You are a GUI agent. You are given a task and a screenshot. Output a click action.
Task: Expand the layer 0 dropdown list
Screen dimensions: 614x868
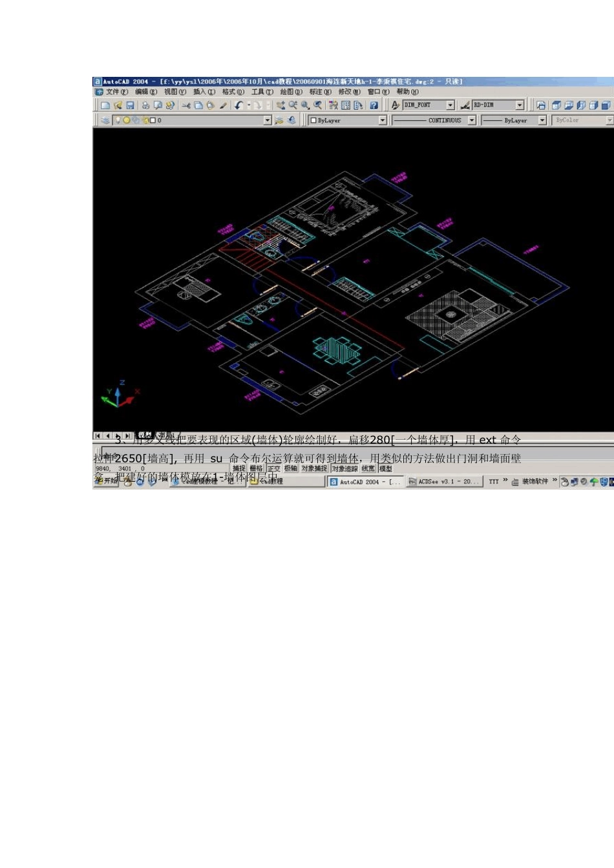[x=268, y=120]
